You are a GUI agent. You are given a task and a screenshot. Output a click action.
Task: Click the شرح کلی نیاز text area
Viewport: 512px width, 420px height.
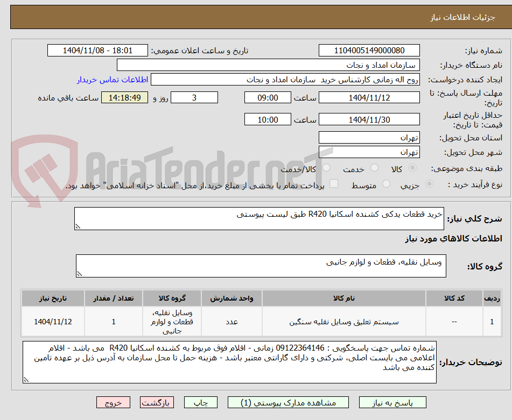tap(259, 218)
